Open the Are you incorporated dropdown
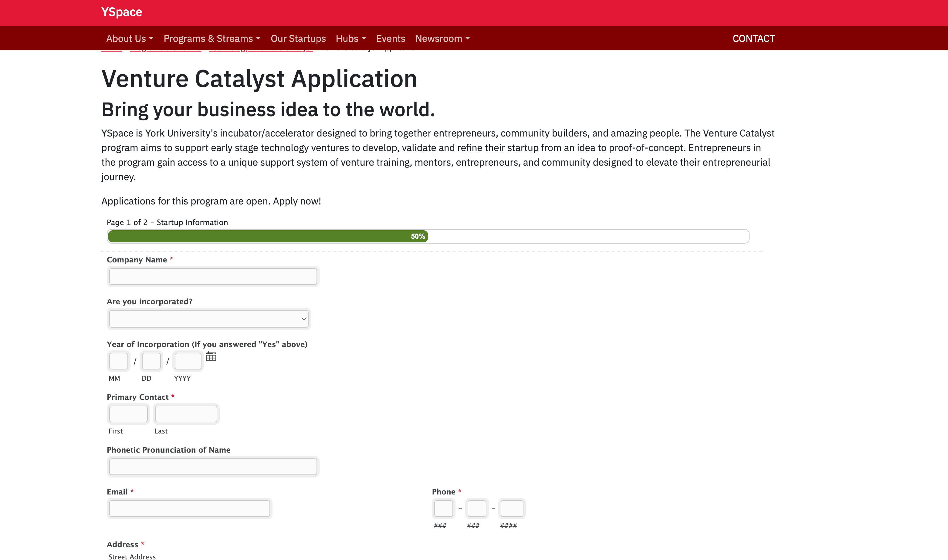 (x=209, y=319)
